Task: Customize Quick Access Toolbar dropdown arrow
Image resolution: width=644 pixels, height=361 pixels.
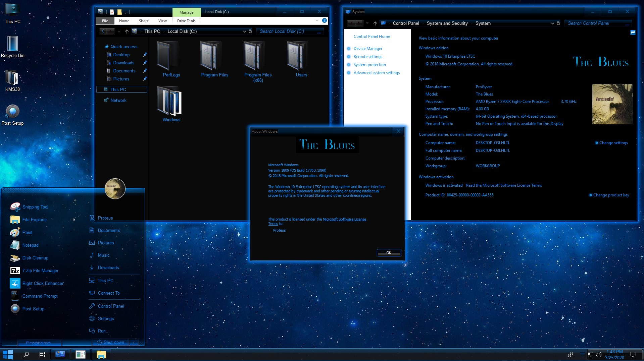Action: click(126, 12)
